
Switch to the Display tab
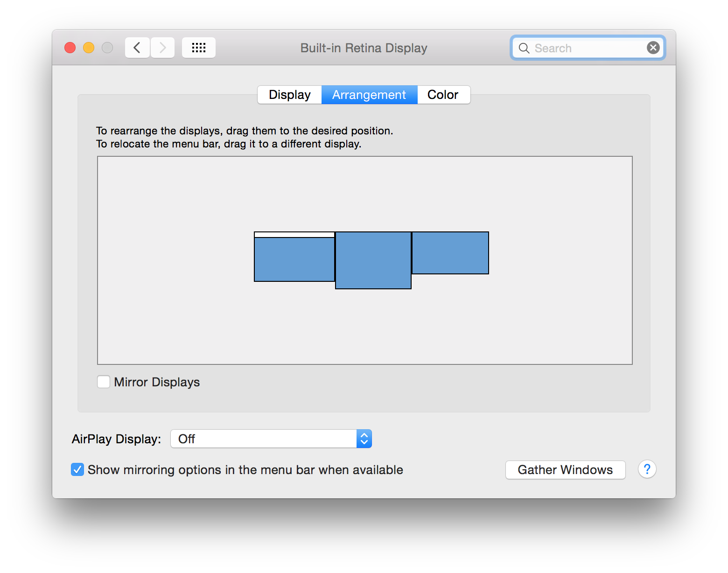[290, 95]
